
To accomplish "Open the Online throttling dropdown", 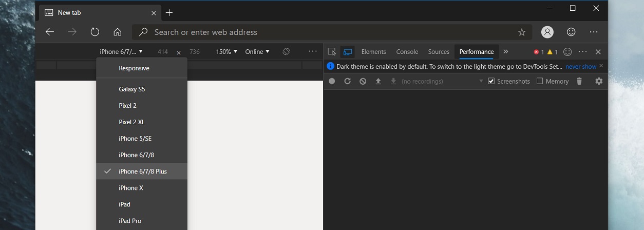I will click(x=257, y=51).
